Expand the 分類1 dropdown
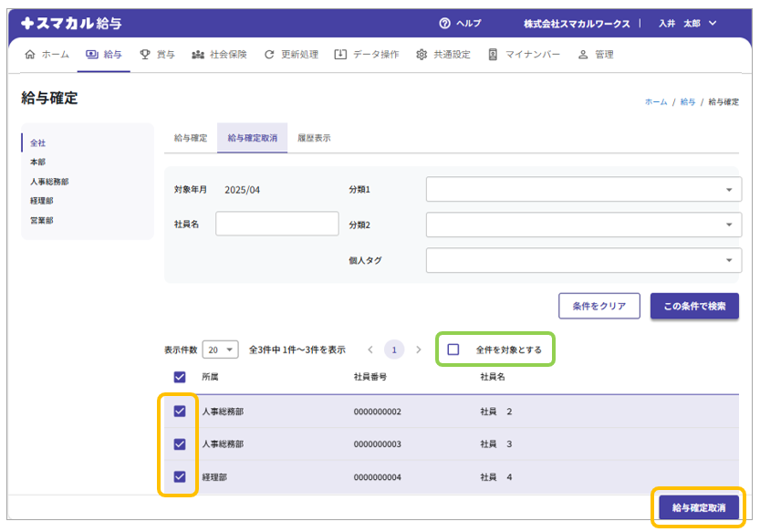760x532 pixels. pos(582,190)
